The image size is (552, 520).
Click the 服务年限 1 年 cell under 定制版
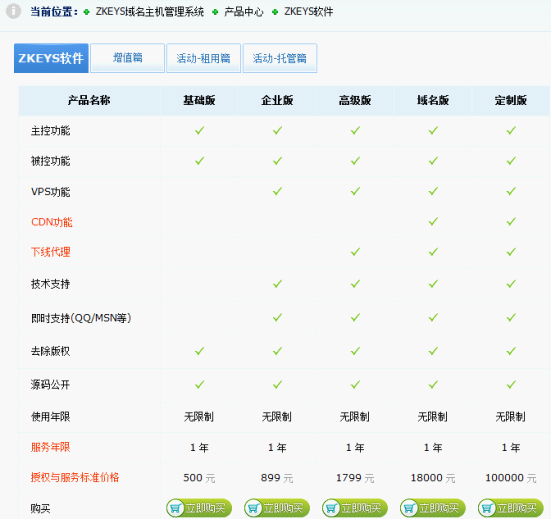click(511, 447)
